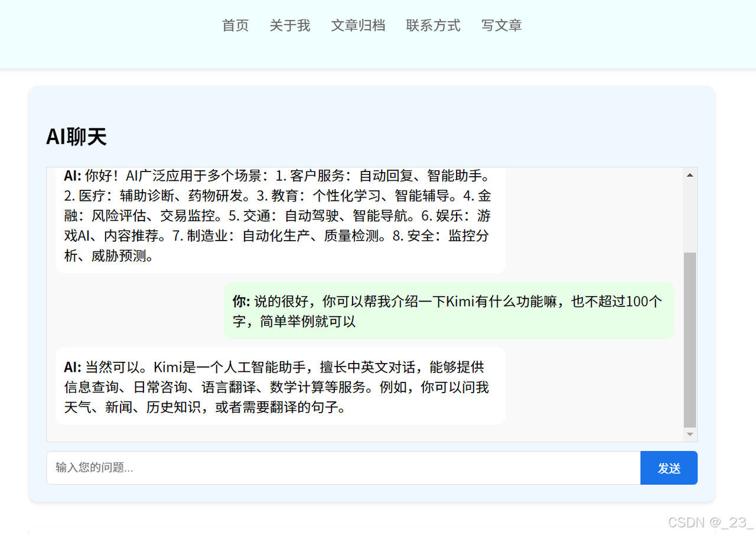Screen dimensions: 756x535
Task: Click the blank chat area below the last reply
Action: coord(354,433)
